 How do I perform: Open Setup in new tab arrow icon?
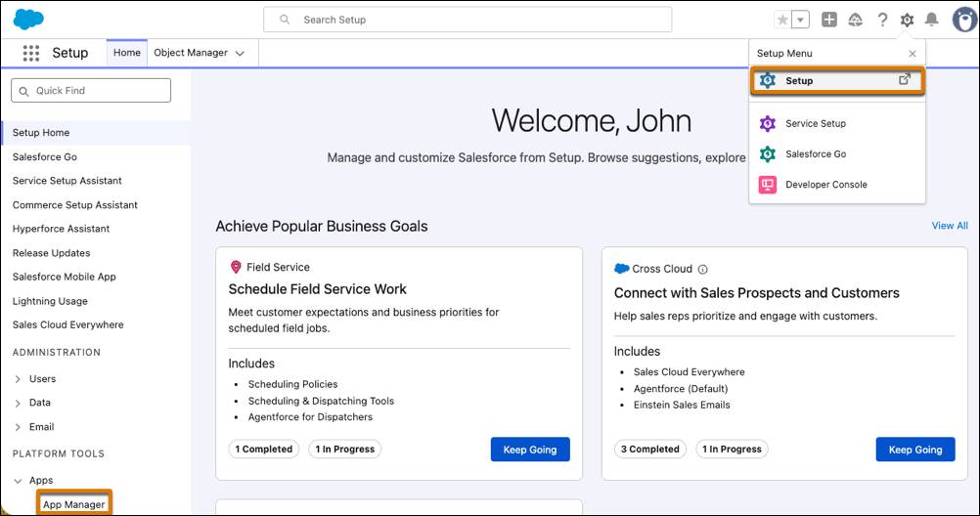tap(905, 79)
